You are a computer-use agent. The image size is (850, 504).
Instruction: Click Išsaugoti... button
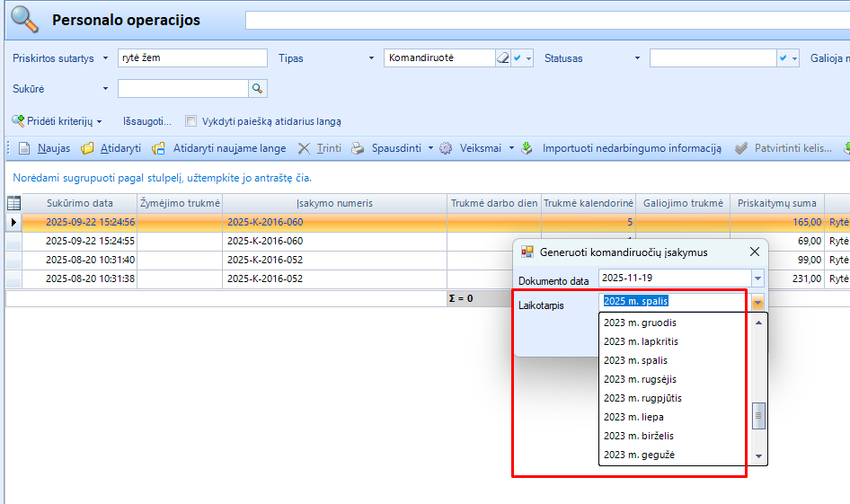pos(147,121)
